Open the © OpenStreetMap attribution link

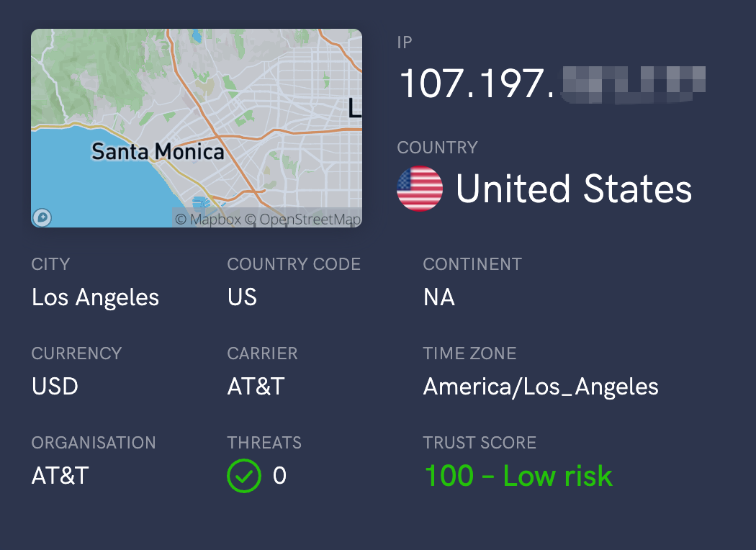(303, 219)
